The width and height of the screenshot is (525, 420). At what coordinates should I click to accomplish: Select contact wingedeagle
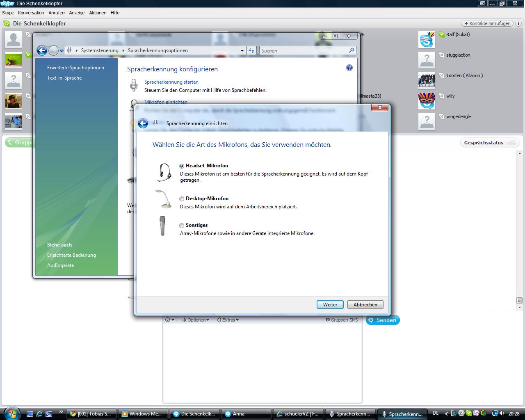click(x=459, y=116)
